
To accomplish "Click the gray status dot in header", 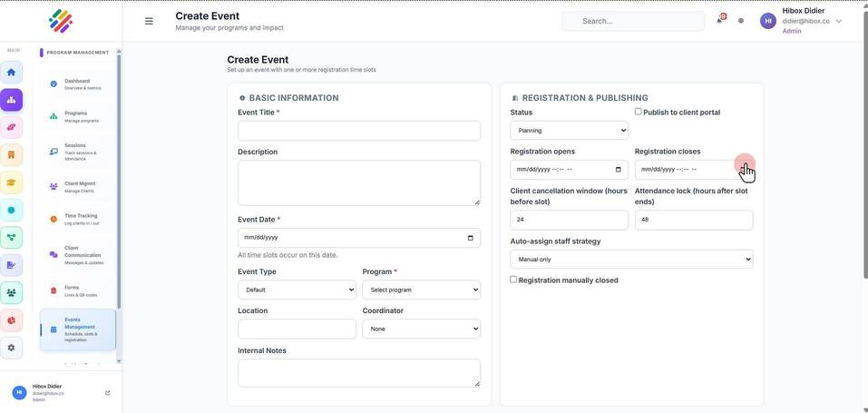I will (741, 21).
